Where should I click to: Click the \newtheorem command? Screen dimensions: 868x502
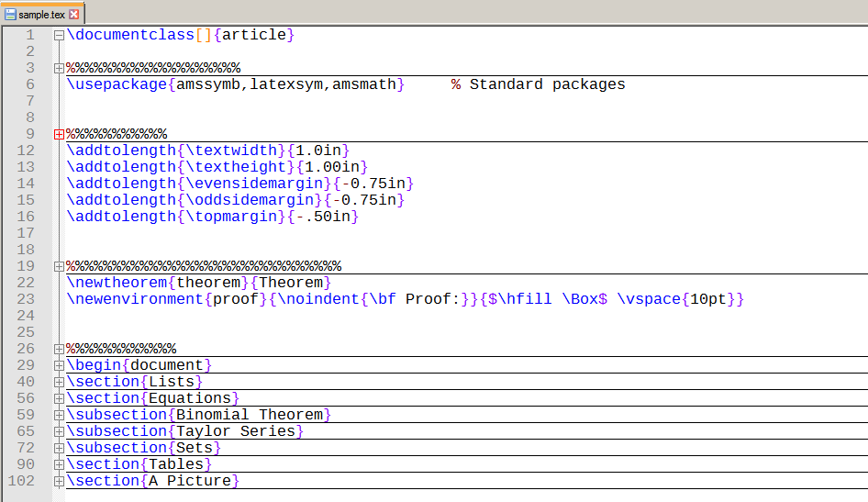click(x=117, y=283)
